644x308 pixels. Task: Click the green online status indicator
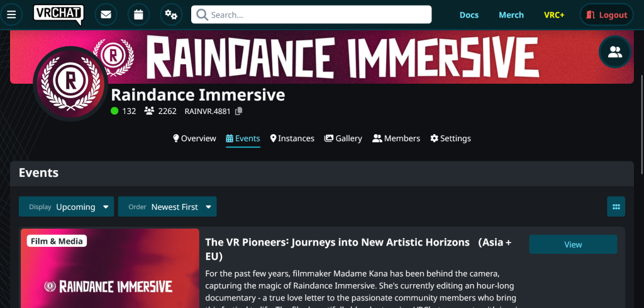pos(114,111)
